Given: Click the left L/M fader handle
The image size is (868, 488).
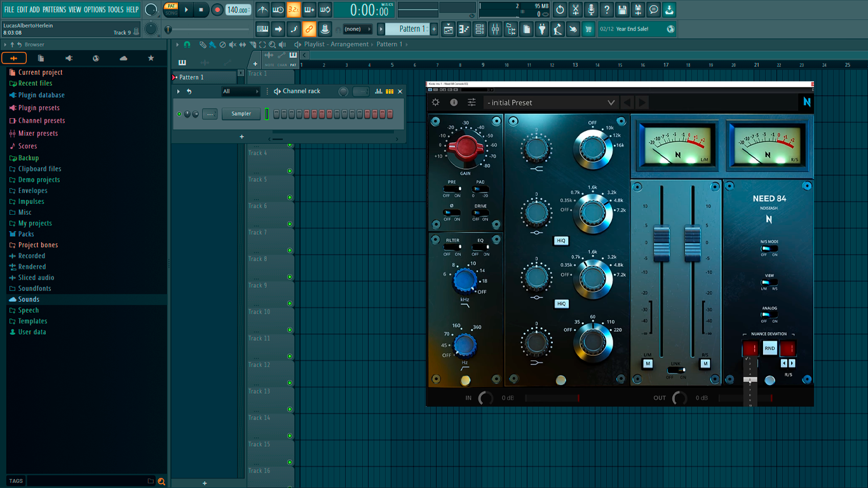Looking at the screenshot, I should click(661, 243).
